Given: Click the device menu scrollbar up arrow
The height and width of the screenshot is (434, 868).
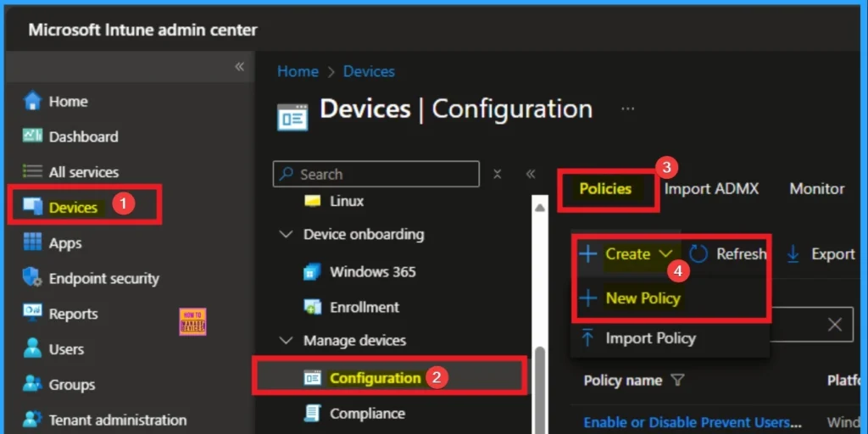Looking at the screenshot, I should pyautogui.click(x=539, y=208).
